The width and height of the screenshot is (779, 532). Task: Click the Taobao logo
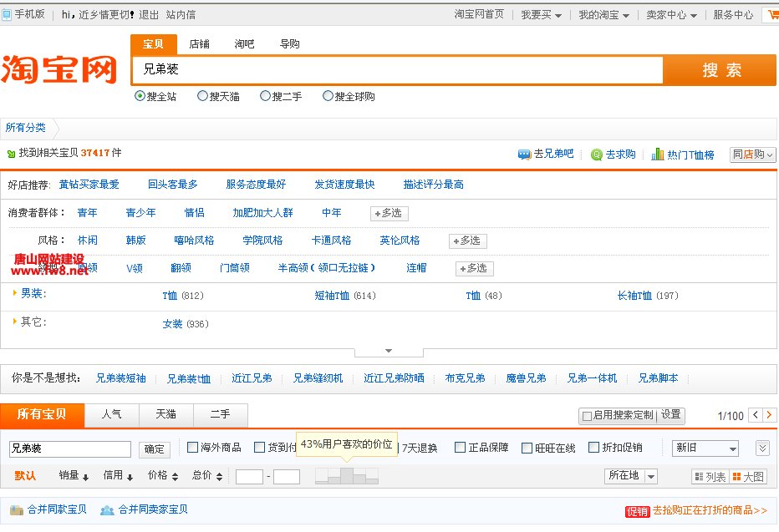coord(59,69)
